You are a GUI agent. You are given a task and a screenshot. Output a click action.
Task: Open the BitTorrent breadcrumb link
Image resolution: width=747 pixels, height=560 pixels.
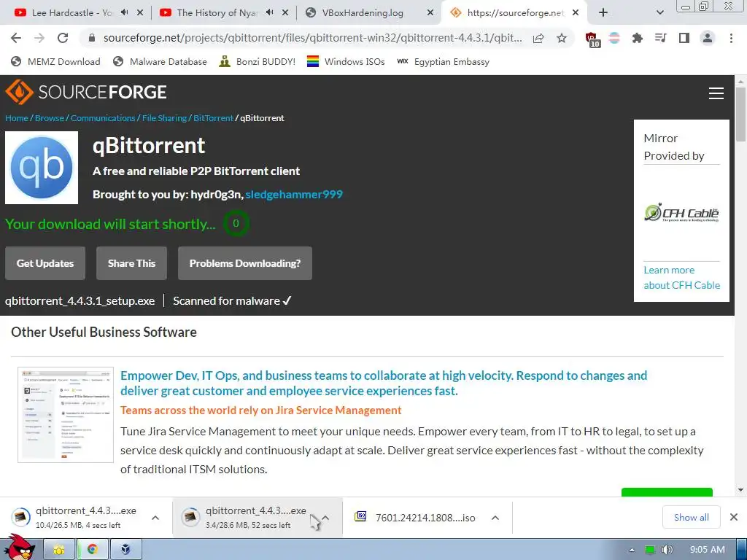pos(214,118)
